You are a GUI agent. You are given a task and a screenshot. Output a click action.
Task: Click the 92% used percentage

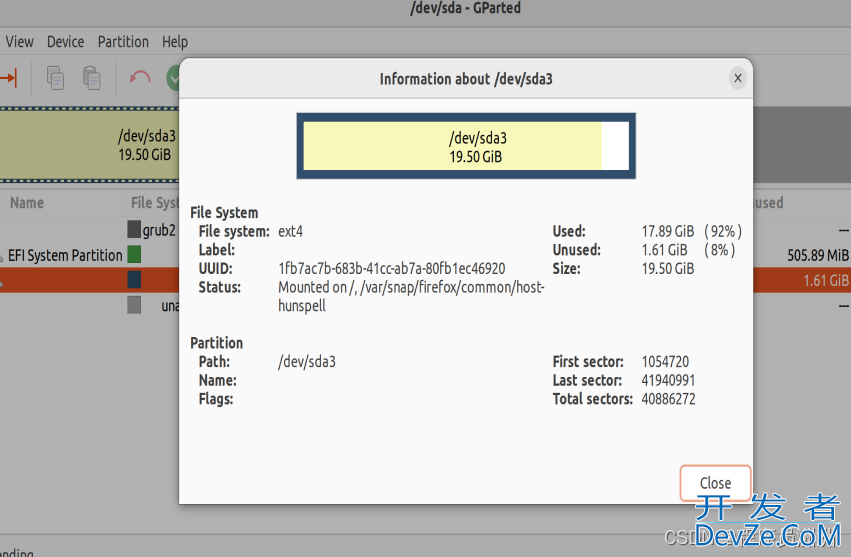(723, 232)
